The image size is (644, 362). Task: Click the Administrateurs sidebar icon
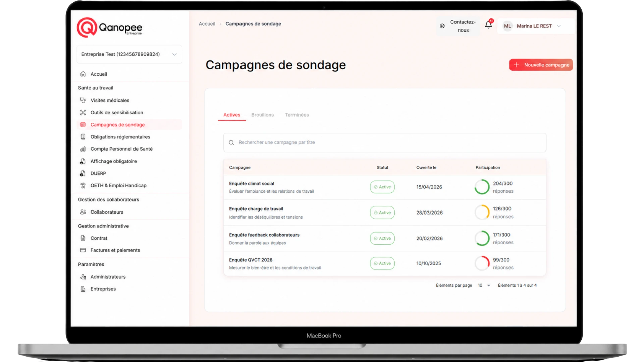pyautogui.click(x=83, y=277)
